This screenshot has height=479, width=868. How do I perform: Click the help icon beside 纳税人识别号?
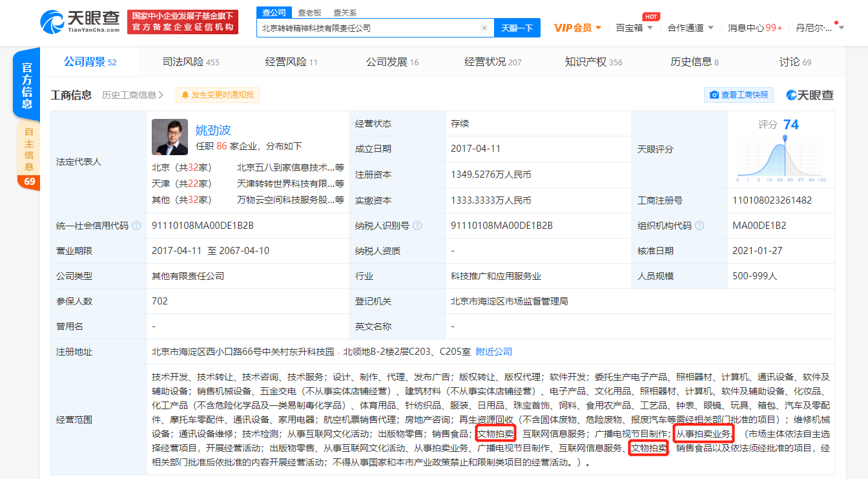(x=417, y=226)
